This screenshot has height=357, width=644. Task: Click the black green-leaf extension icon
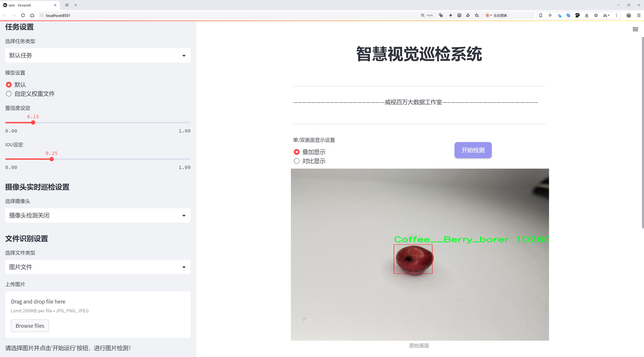578,15
